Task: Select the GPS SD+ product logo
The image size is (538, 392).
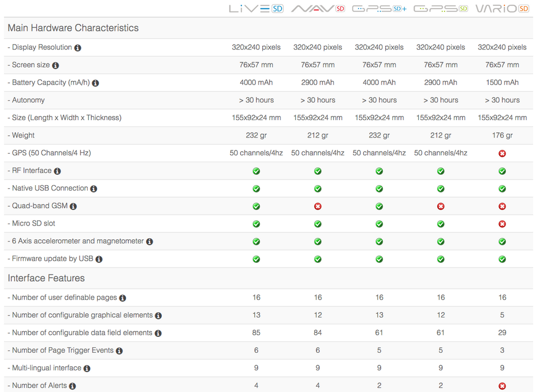Action: (x=379, y=8)
